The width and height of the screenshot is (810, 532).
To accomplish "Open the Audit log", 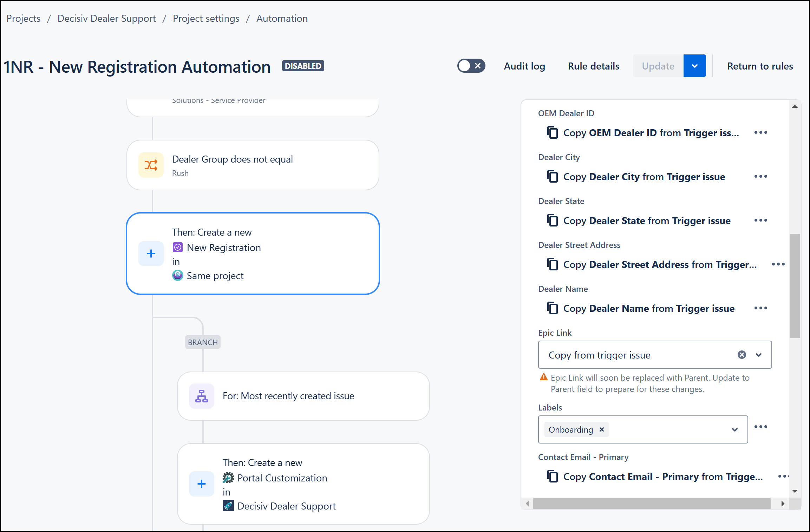I will (524, 66).
